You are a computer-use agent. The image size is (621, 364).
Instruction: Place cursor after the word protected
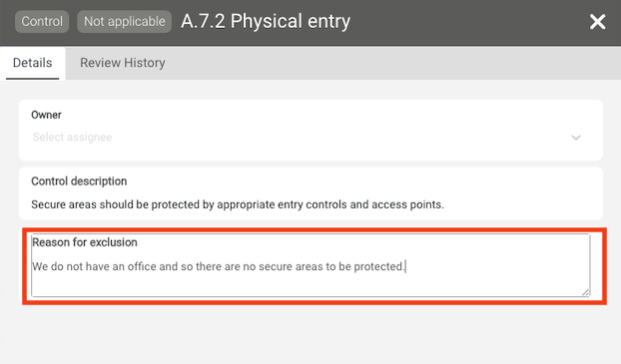[x=405, y=266]
